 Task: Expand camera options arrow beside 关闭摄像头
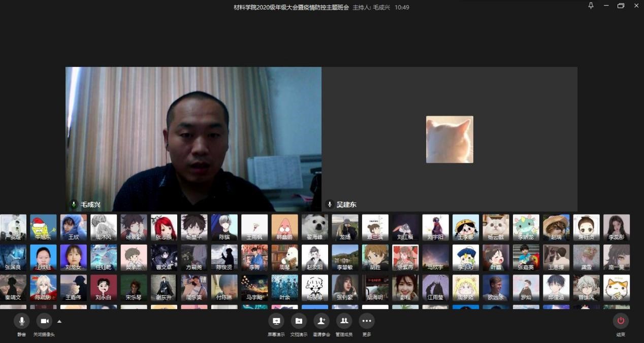[x=59, y=321]
